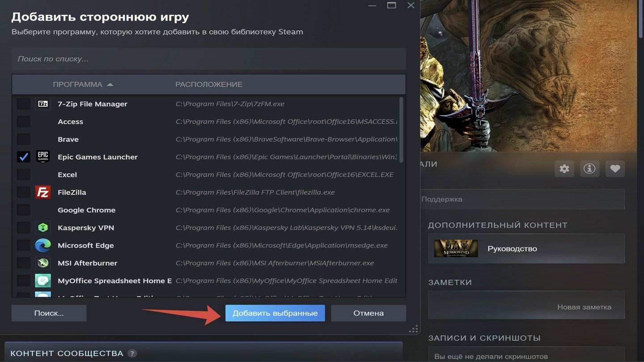The width and height of the screenshot is (644, 362).
Task: Check the FileZilla checkbox
Action: pyautogui.click(x=23, y=192)
